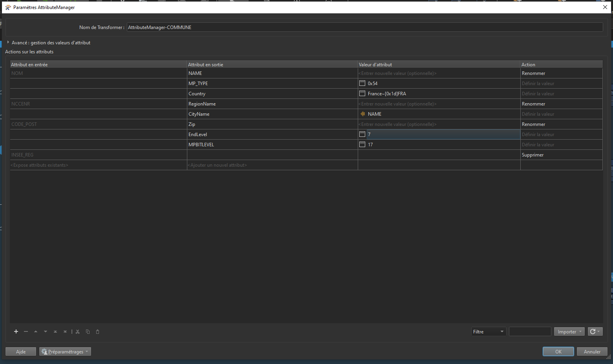The height and width of the screenshot is (364, 613).
Task: Select the CODE_POST input attribute cell
Action: (99, 124)
